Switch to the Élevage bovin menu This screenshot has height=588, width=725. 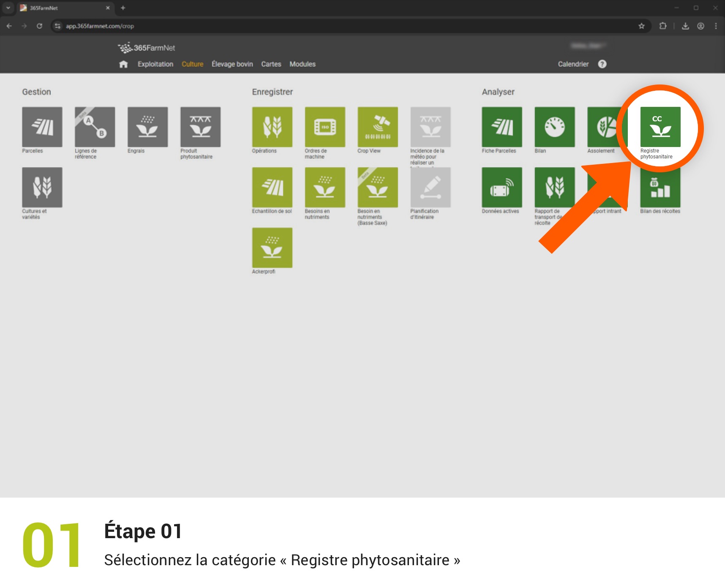pyautogui.click(x=232, y=64)
